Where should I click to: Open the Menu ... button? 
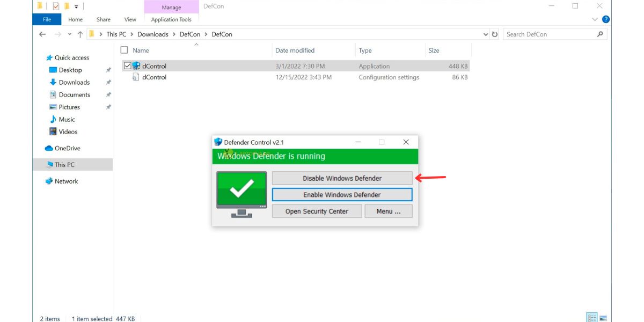click(x=389, y=211)
